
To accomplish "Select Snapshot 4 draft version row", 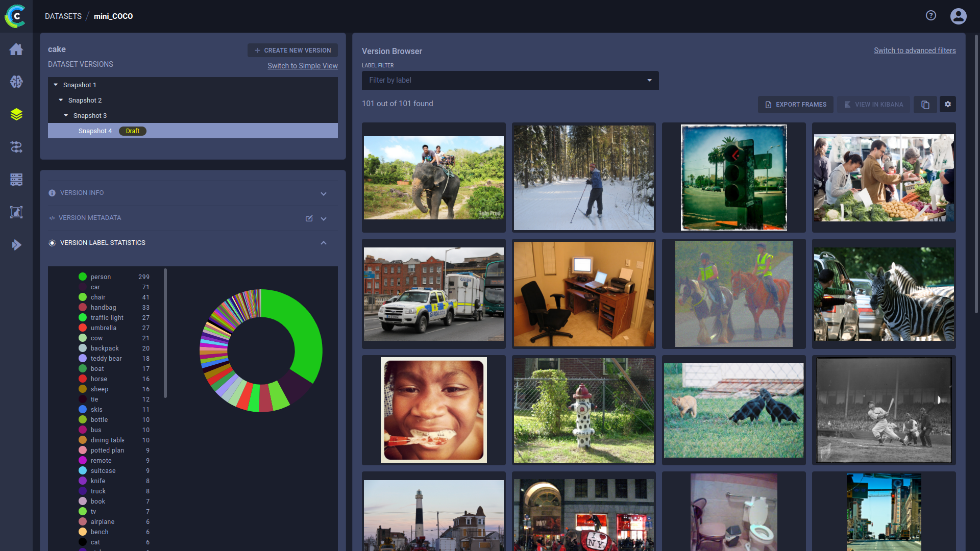I will pos(193,131).
